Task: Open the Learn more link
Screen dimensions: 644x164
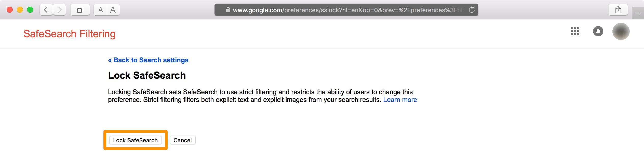Action: (400, 100)
